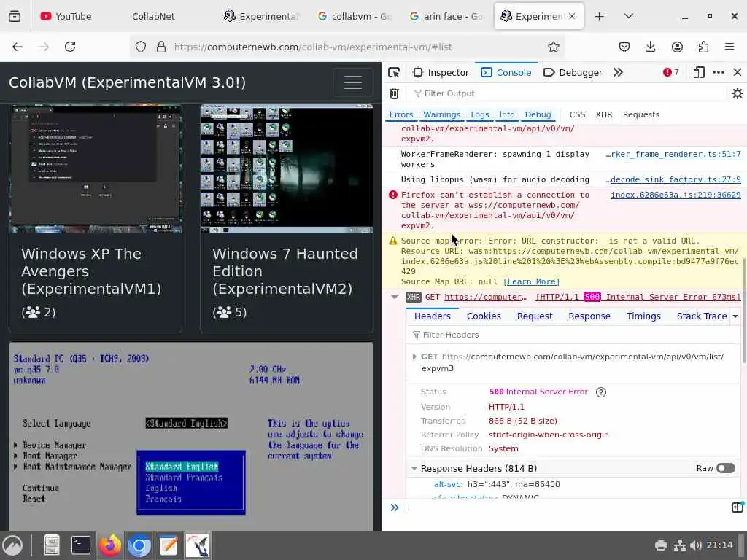Activate element picker in devtools
Screen dimensions: 747x560
point(394,72)
